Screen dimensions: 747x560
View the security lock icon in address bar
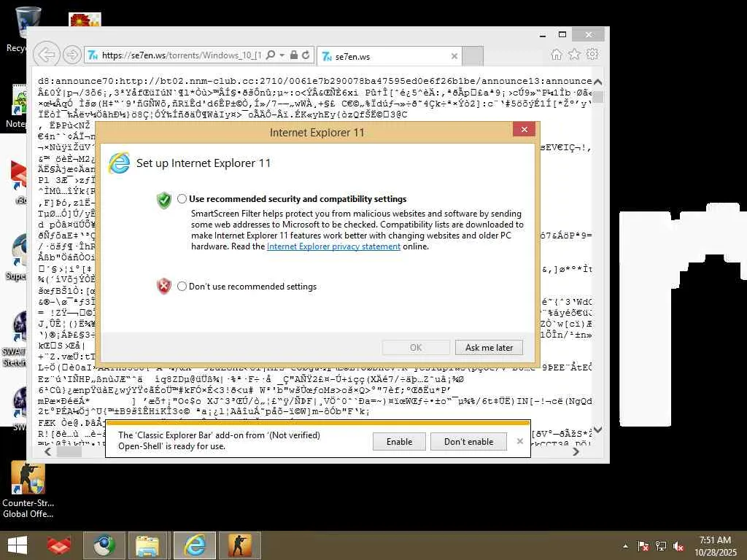click(294, 55)
